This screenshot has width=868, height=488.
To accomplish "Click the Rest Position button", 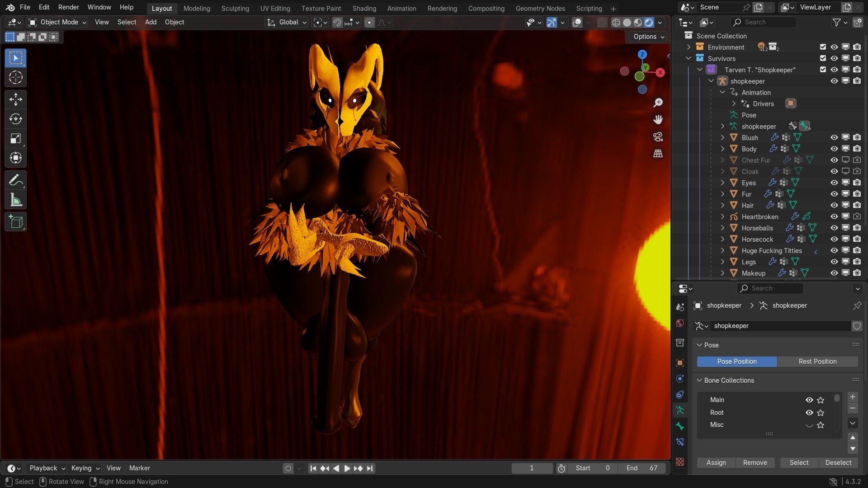I will [x=817, y=361].
